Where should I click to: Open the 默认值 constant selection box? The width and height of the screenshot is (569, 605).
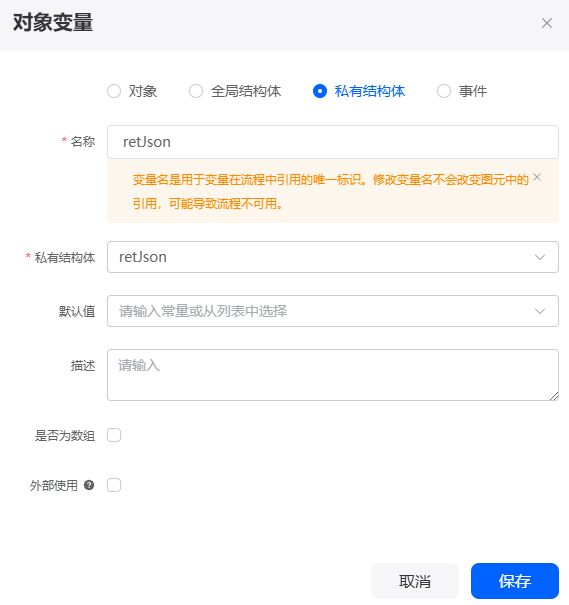tap(333, 311)
